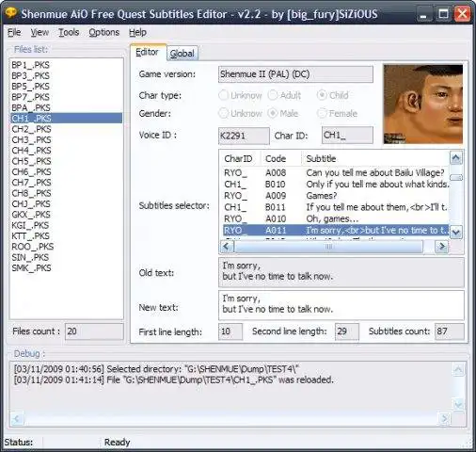Select KGI_.PKS in files list
The height and width of the screenshot is (452, 476).
point(66,225)
